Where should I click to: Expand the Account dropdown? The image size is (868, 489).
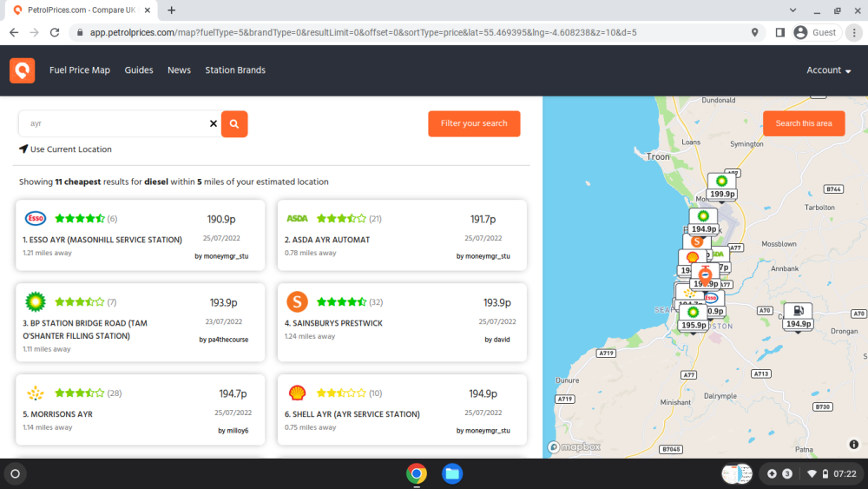pyautogui.click(x=828, y=70)
